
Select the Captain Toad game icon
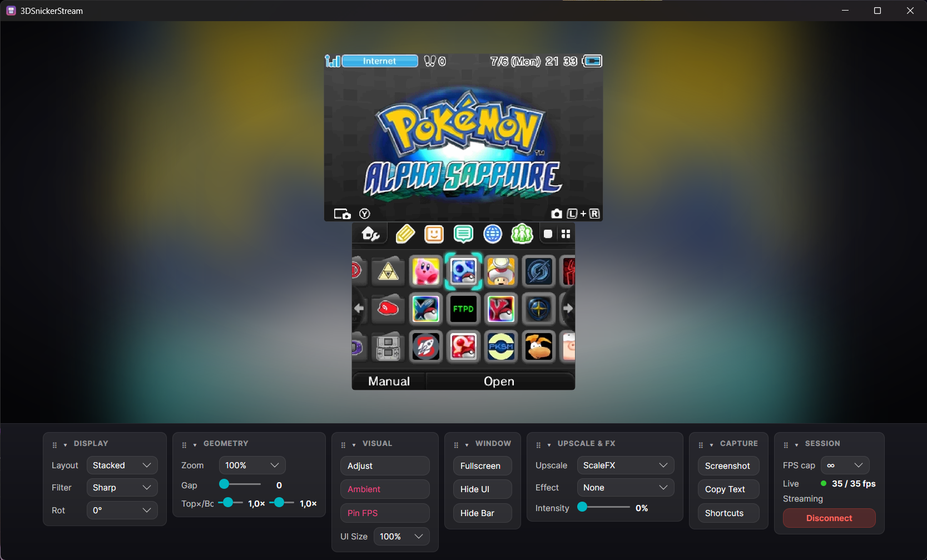pyautogui.click(x=501, y=271)
